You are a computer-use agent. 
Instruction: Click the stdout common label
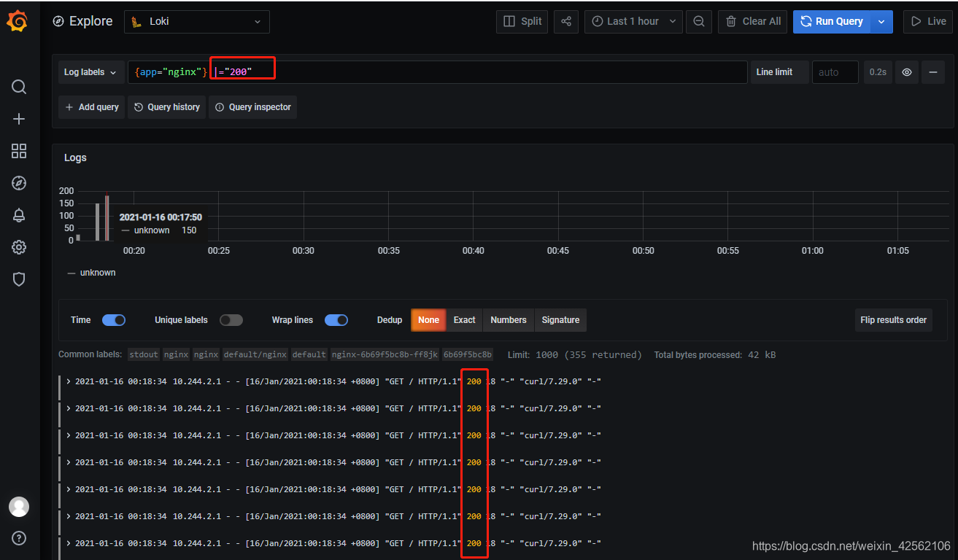(x=144, y=355)
